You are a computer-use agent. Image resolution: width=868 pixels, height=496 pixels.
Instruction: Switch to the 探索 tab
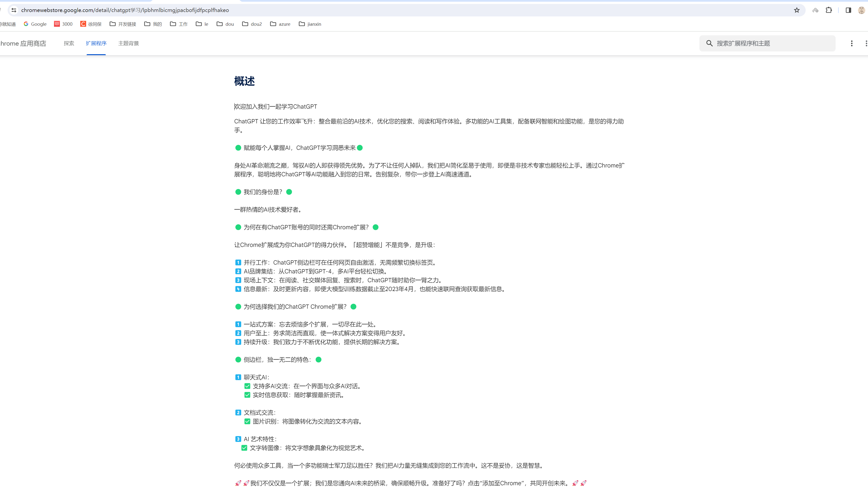(x=69, y=43)
